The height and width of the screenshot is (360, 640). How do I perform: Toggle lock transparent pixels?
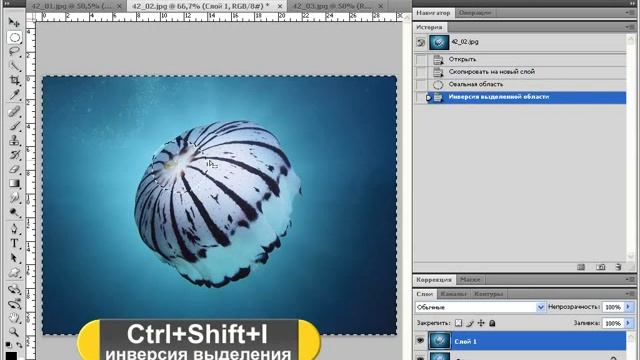pyautogui.click(x=458, y=323)
